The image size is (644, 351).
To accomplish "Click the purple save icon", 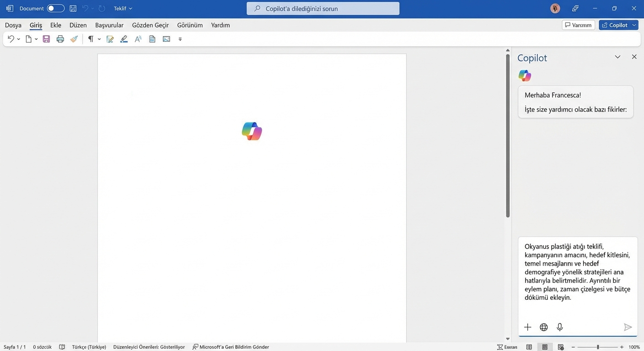I will pyautogui.click(x=46, y=39).
